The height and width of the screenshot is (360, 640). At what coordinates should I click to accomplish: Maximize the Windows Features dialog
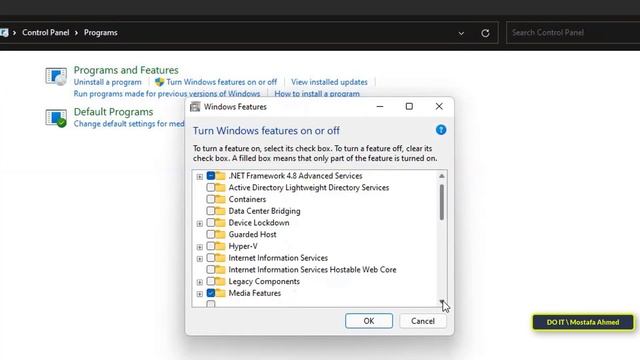409,107
